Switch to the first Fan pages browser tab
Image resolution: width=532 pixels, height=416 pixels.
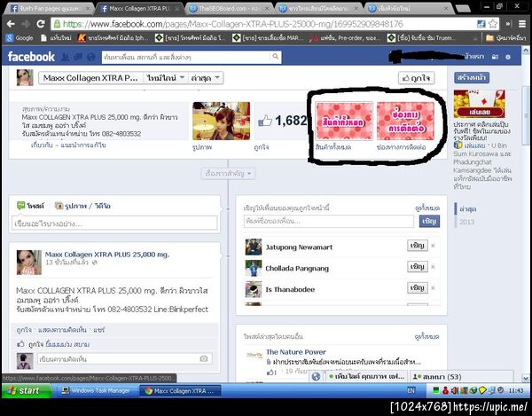click(x=50, y=8)
